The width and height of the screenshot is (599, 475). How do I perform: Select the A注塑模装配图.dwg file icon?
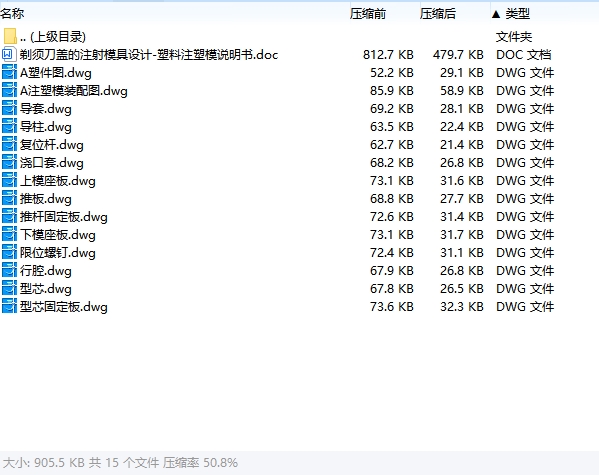point(9,91)
